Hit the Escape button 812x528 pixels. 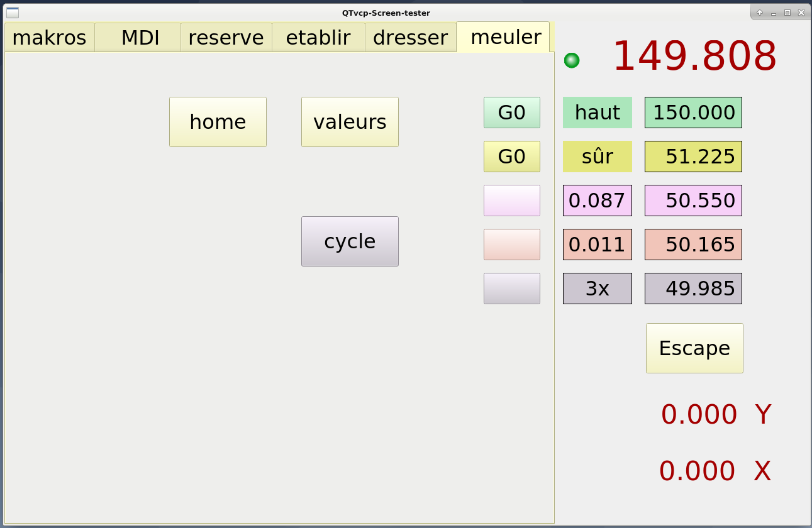694,348
